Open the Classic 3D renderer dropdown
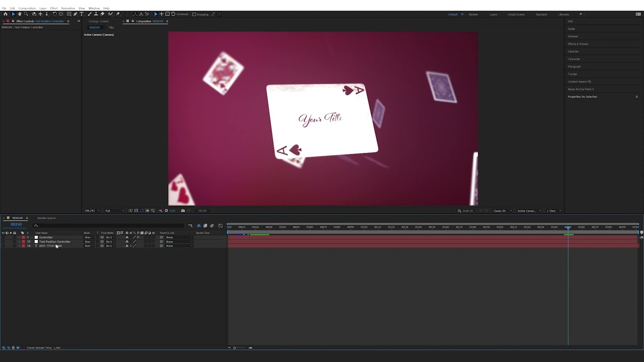Viewport: 644px width, 362px height. (502, 211)
